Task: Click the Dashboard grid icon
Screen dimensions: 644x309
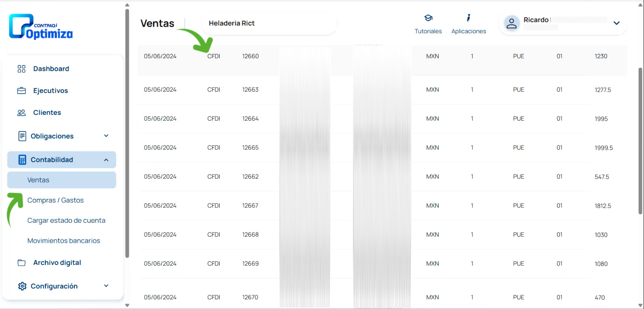Action: (x=22, y=69)
